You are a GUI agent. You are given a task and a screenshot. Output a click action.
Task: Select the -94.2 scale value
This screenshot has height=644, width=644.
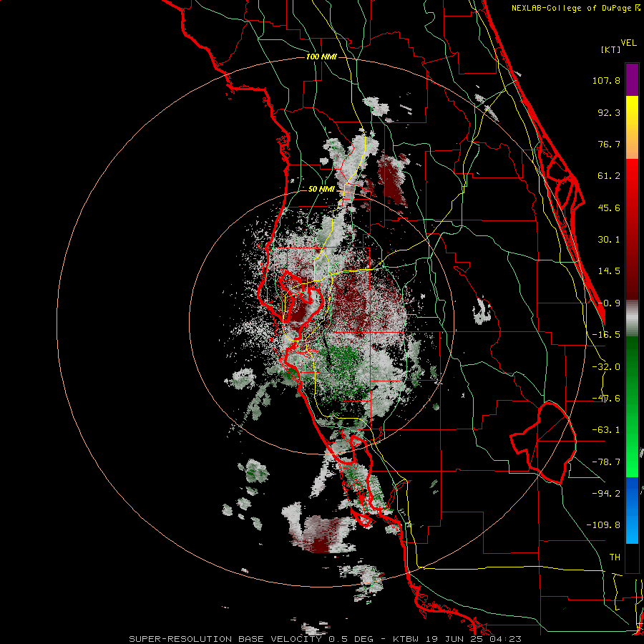606,493
